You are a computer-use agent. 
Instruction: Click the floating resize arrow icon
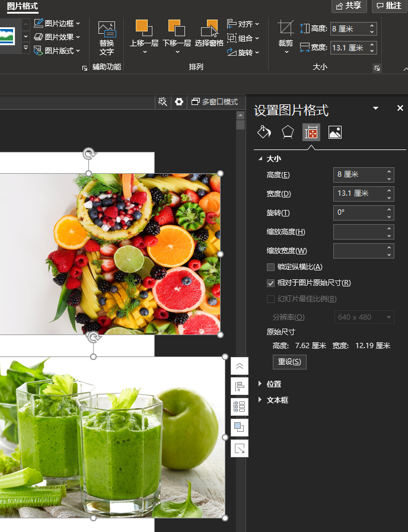click(240, 448)
